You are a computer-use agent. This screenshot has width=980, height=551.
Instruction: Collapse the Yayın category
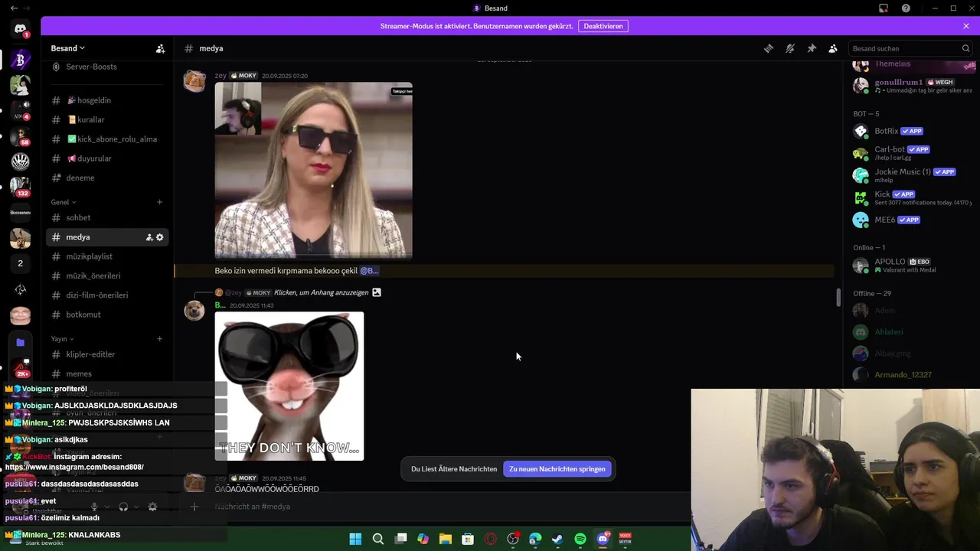point(63,338)
